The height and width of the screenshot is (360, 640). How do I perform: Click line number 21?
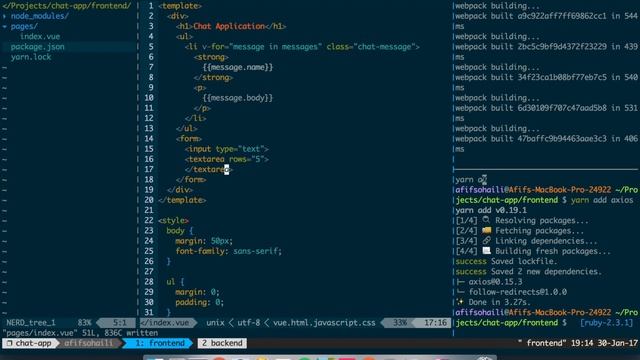point(149,210)
